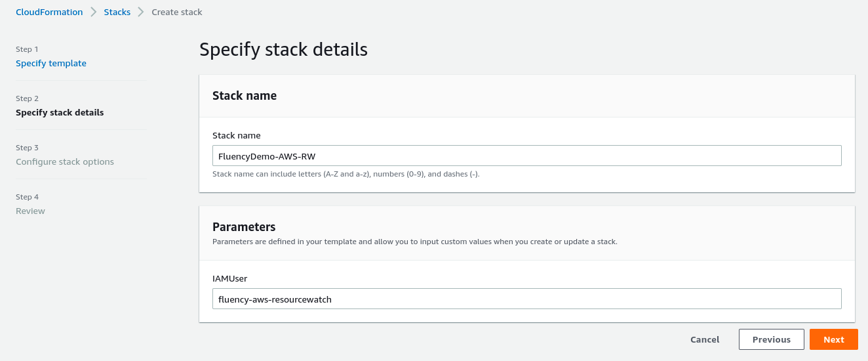The image size is (868, 361).
Task: Click the chevron separator after Stacks
Action: pyautogui.click(x=141, y=12)
